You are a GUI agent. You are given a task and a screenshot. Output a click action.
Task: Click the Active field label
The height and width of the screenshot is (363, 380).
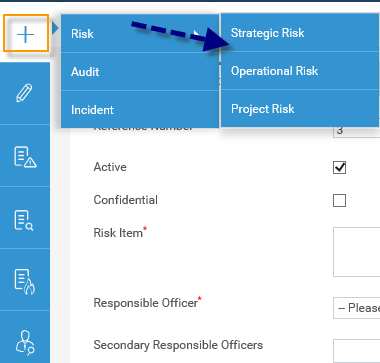pyautogui.click(x=110, y=167)
